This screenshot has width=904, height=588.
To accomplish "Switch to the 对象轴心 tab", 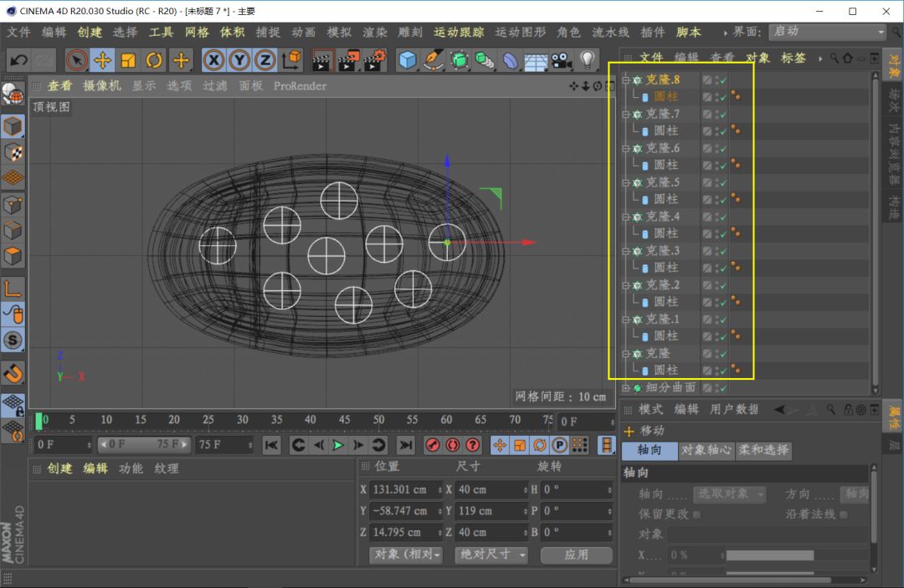I will point(706,450).
